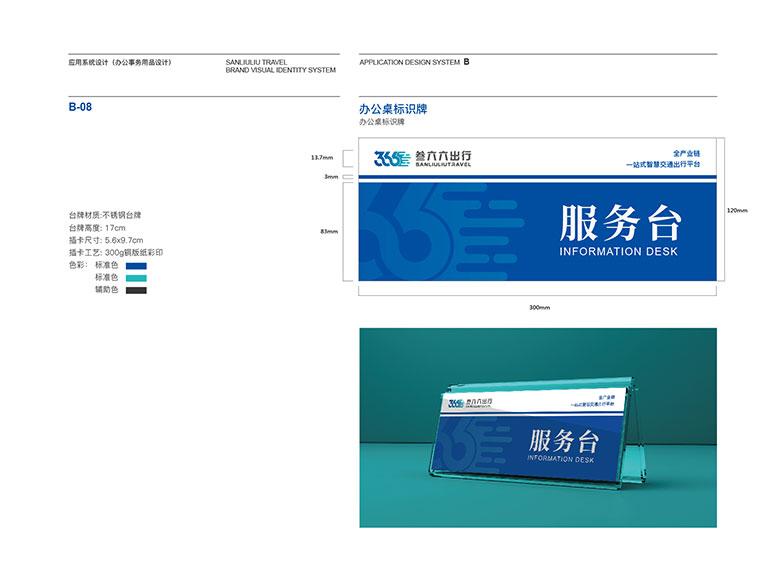Select the "300mm" dimension label
This screenshot has height=582, width=784.
(540, 308)
